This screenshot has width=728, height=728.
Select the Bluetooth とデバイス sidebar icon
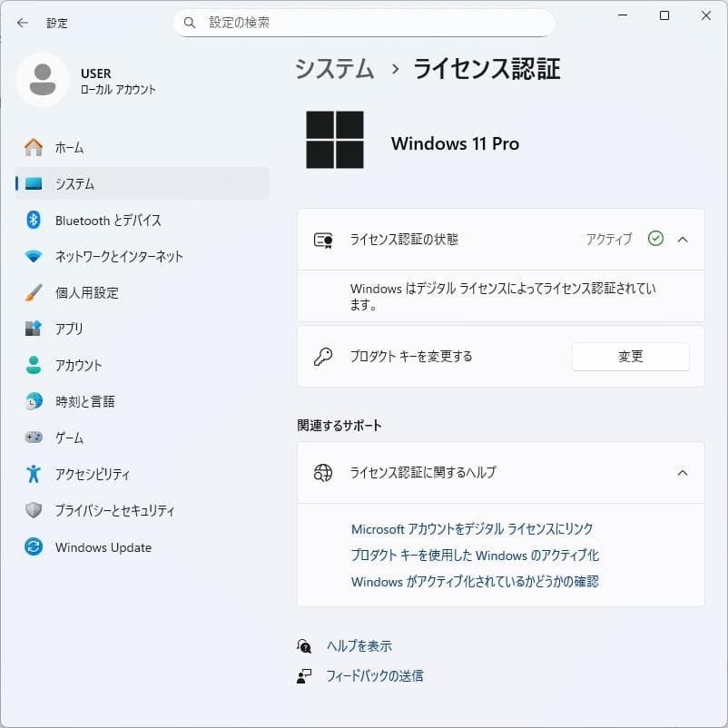34,220
